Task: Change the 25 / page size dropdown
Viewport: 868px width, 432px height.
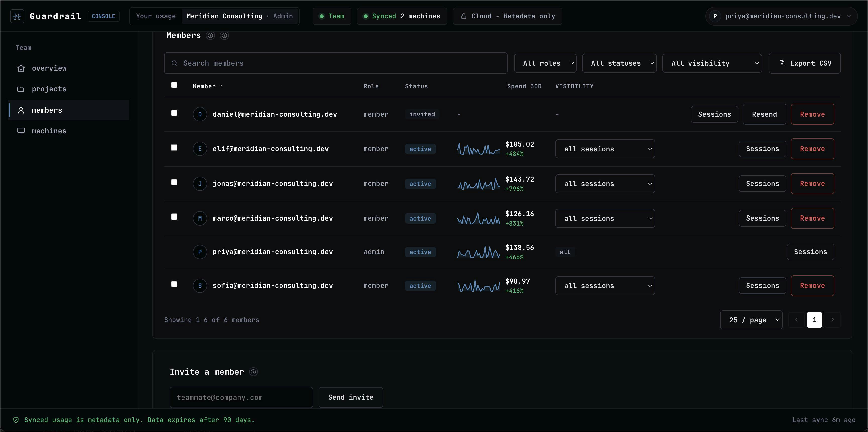Action: [751, 320]
